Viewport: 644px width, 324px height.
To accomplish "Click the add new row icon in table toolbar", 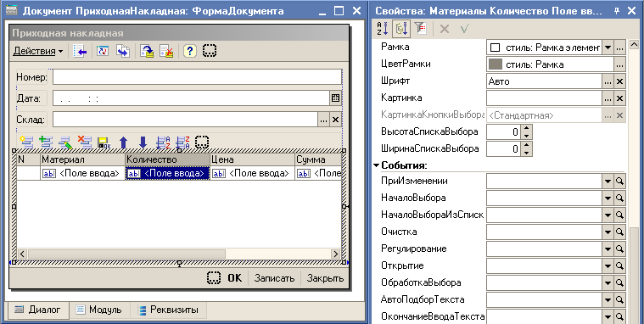I will coord(26,142).
